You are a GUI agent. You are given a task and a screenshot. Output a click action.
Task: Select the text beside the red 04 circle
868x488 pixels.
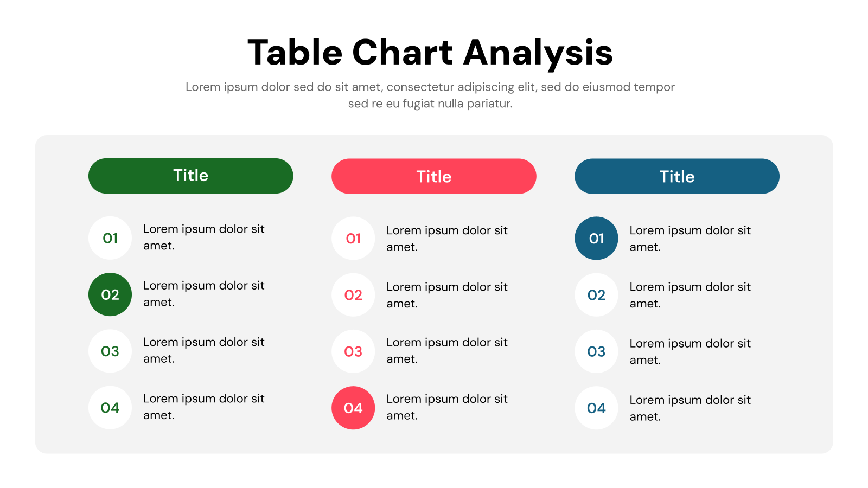446,407
